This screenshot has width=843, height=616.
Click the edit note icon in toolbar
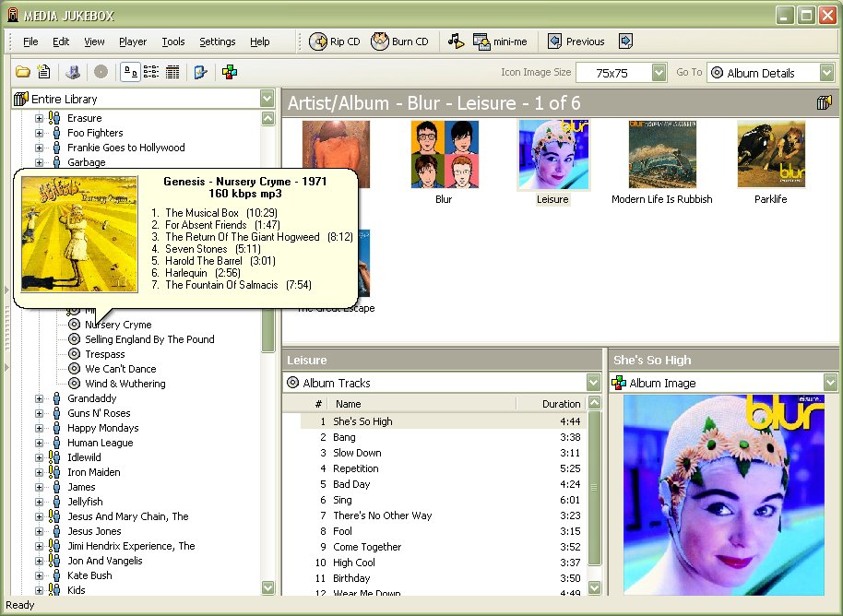200,72
